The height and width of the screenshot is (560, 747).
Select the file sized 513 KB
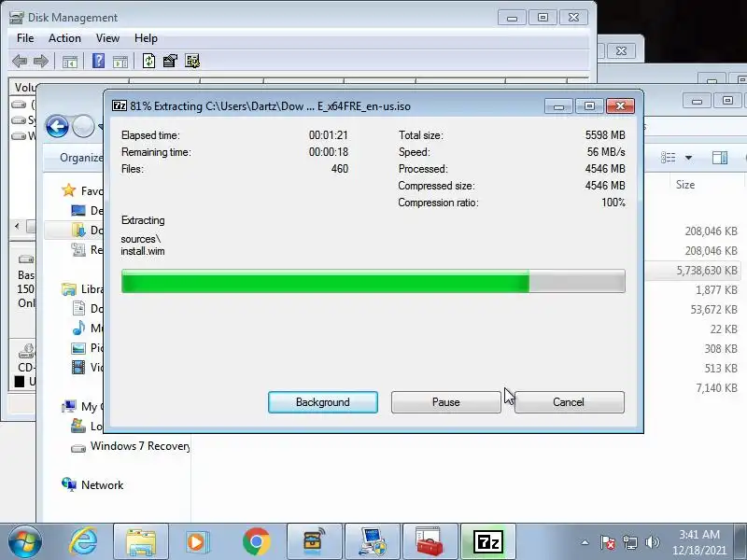pos(721,368)
